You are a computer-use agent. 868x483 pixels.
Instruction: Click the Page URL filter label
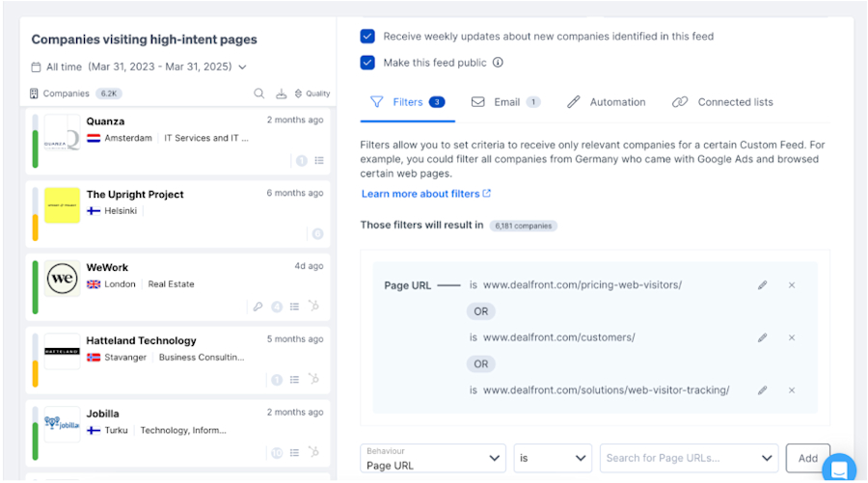[407, 285]
